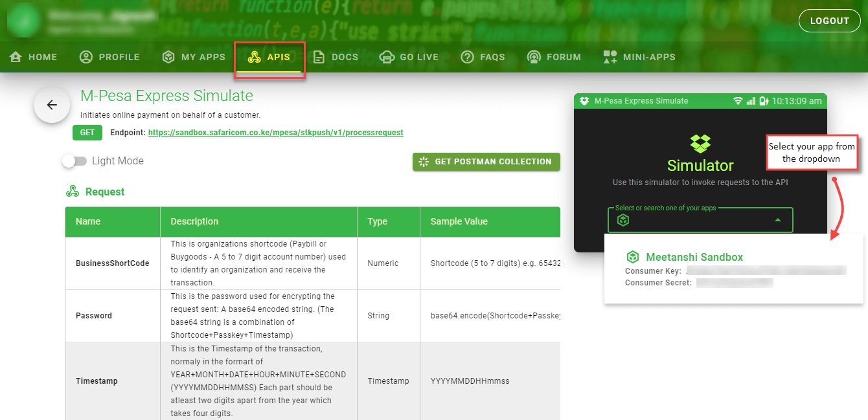Open the sandbox stkpush endpoint link
868x420 pixels.
tap(276, 133)
